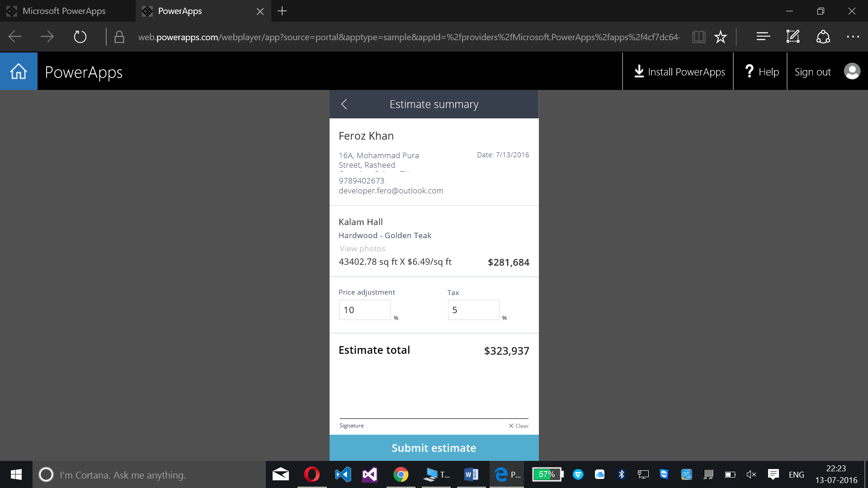Click the Submit estimate button

[x=434, y=448]
